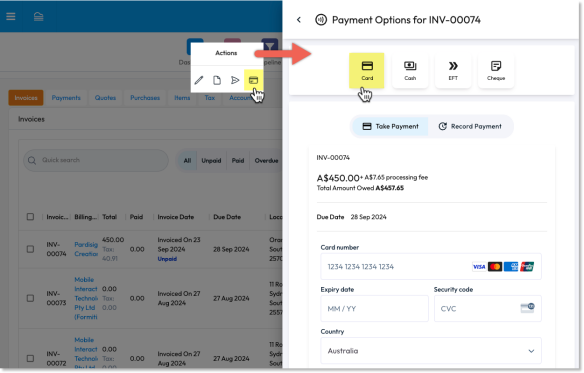
Task: Click the document icon in Actions popup
Action: pos(217,80)
